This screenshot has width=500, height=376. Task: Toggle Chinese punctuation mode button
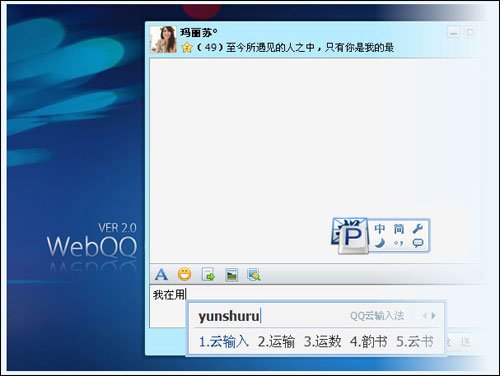coord(399,243)
